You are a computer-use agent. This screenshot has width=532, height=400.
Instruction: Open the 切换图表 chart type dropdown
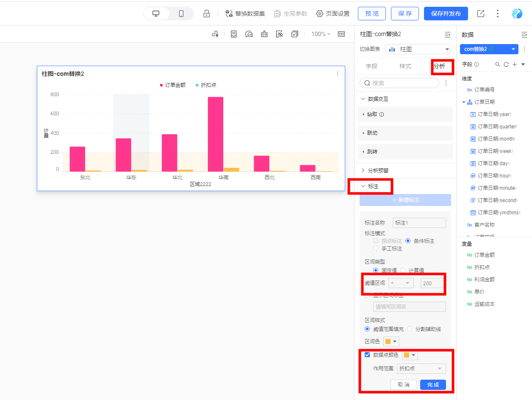418,49
